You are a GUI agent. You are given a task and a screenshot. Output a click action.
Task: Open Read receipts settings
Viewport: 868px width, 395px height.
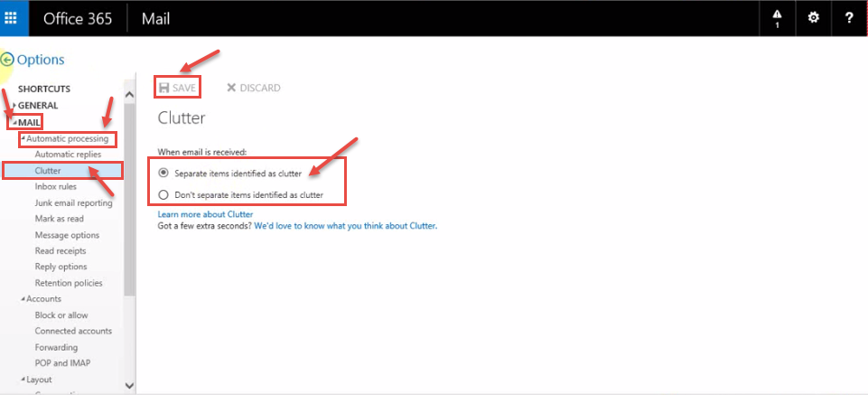[61, 251]
